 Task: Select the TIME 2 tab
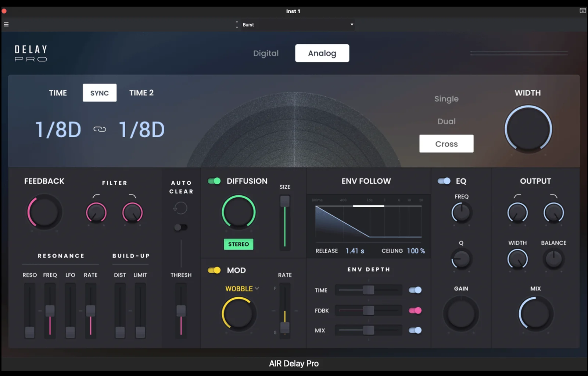point(141,93)
